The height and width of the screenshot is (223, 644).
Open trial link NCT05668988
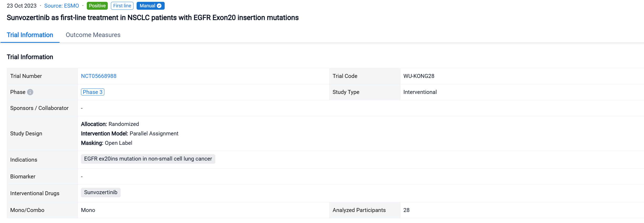pyautogui.click(x=99, y=76)
